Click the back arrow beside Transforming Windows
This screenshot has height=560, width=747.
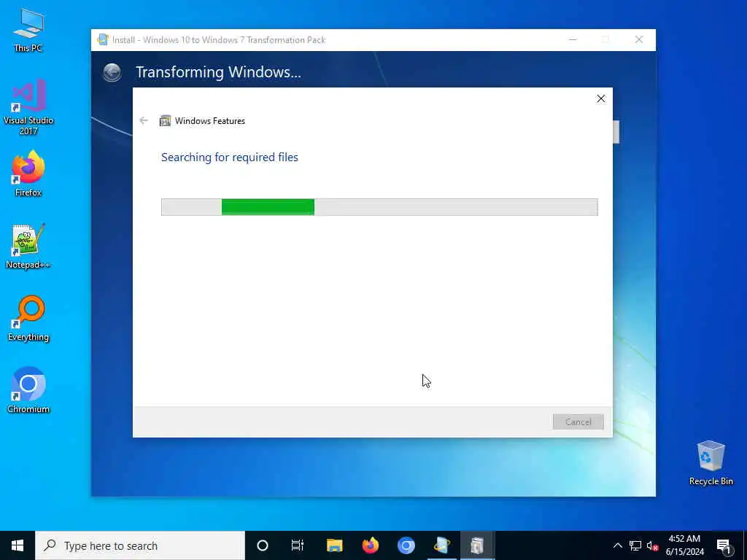click(112, 72)
